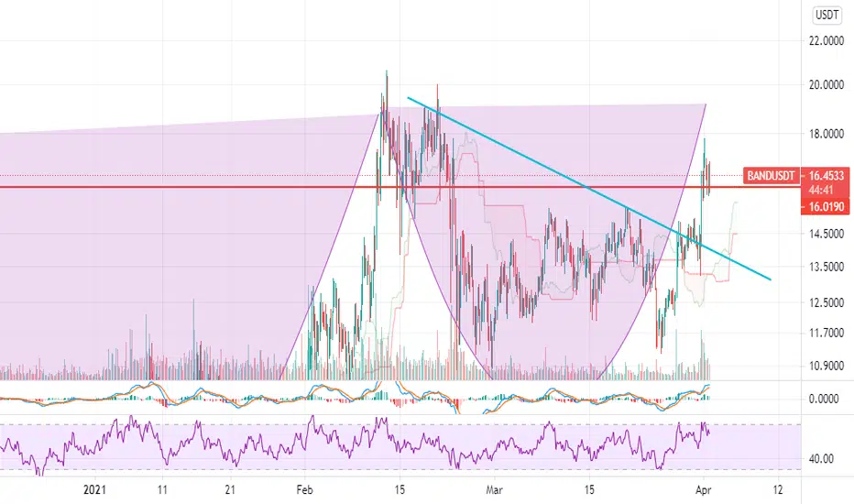Screen dimensions: 854x504
Task: Click the 11.7000 price axis label
Action: pos(827,333)
